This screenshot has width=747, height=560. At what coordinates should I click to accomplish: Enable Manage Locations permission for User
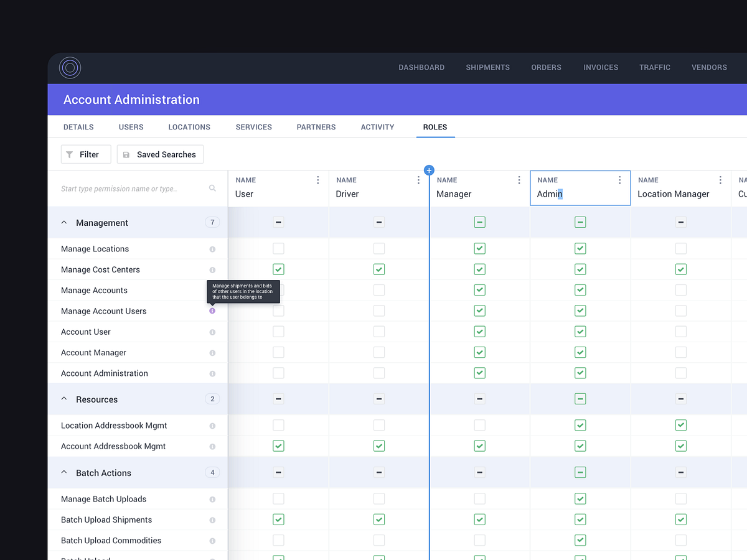(x=278, y=248)
